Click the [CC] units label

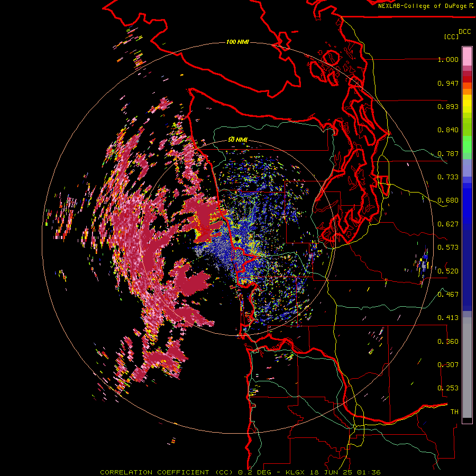coord(451,36)
